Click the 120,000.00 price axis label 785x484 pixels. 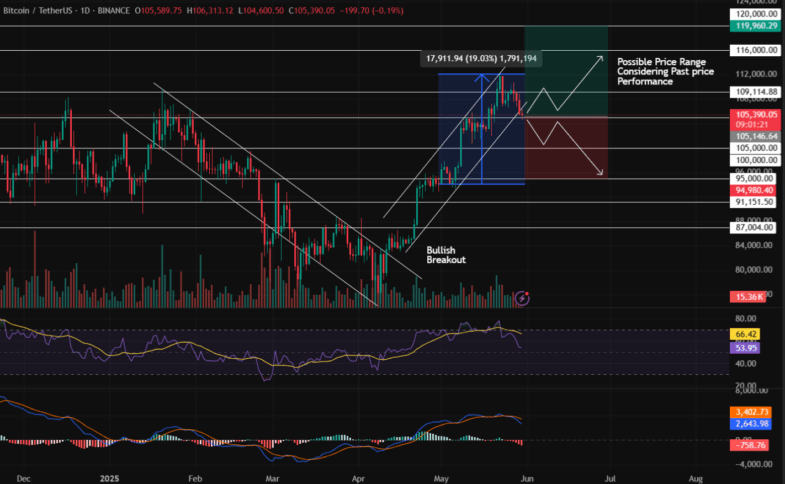(756, 14)
